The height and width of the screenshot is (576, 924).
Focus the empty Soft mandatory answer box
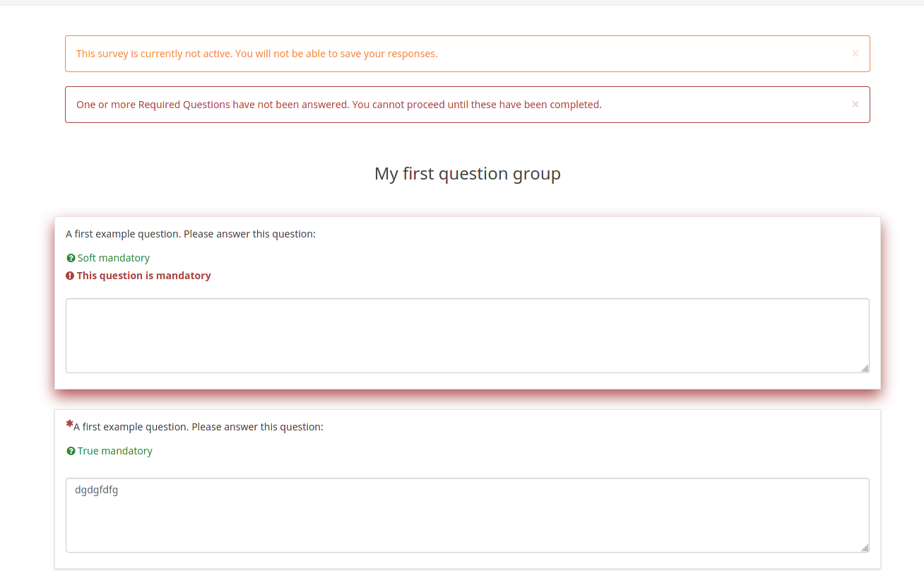(466, 335)
